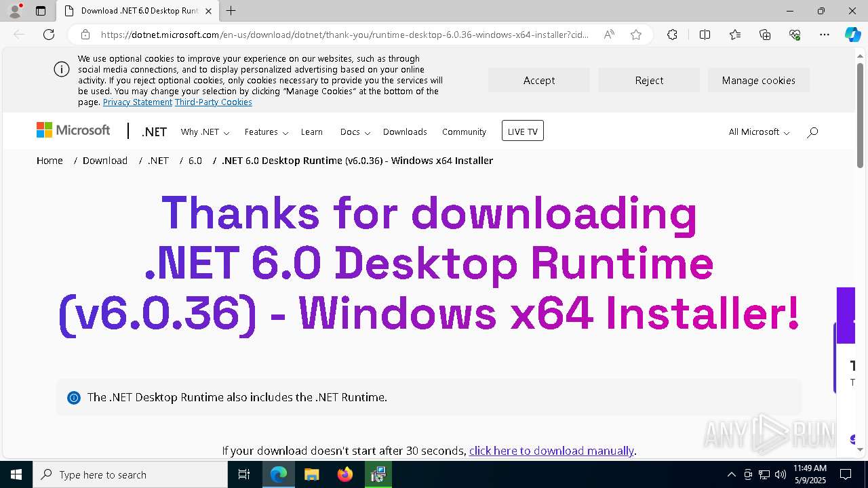Open the installer app taskbar icon
Screen dimensions: 868x488
378,474
